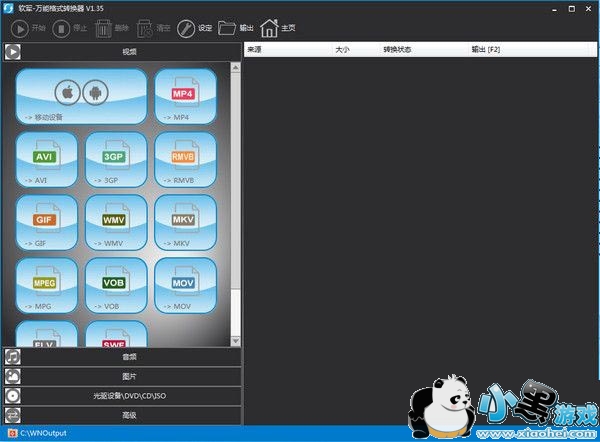Open the 输出 output folder button

tap(236, 28)
